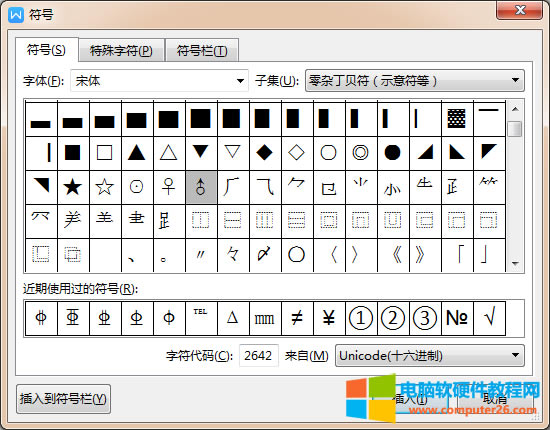Choose the white circle ○ symbol

coord(329,153)
